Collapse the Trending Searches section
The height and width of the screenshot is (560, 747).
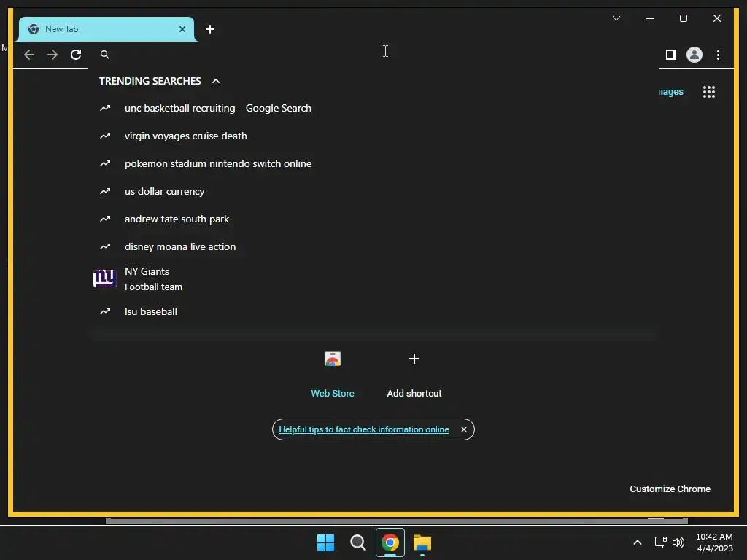click(216, 81)
